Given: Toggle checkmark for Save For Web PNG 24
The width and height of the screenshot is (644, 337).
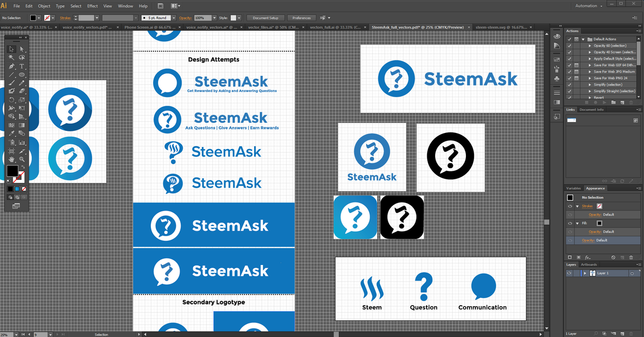Looking at the screenshot, I should [570, 78].
